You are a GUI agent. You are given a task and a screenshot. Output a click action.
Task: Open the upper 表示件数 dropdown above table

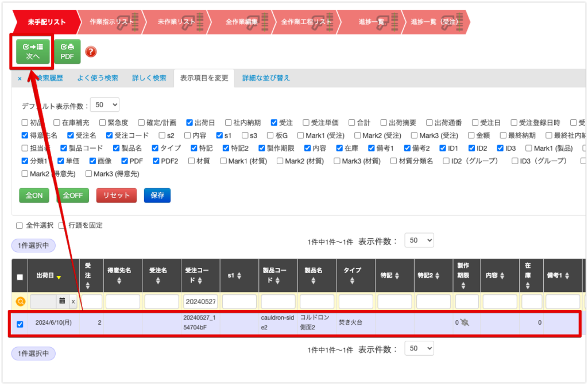[419, 240]
